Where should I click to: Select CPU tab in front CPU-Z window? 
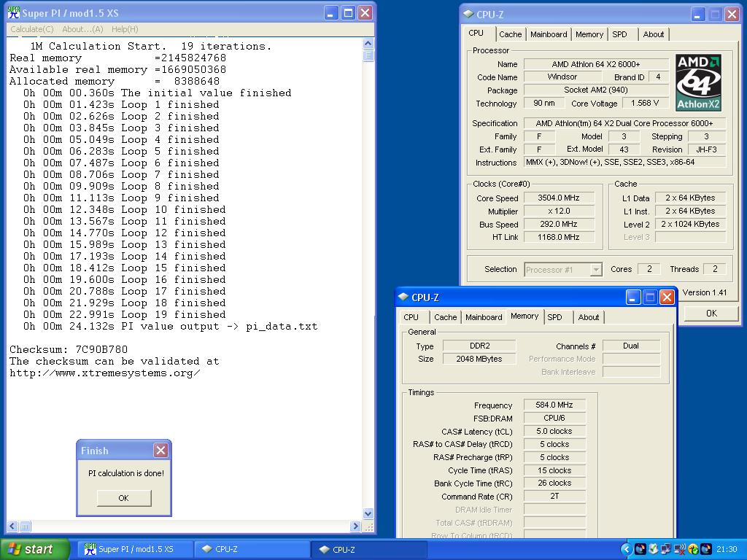click(411, 317)
